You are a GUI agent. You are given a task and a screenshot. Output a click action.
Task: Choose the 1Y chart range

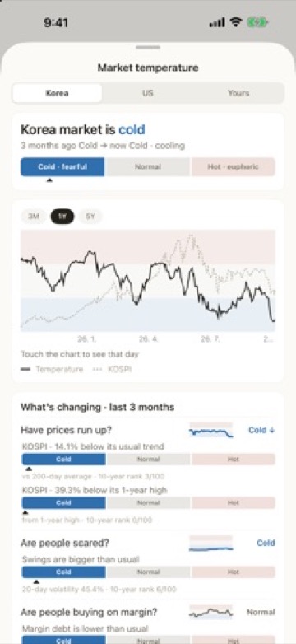[62, 217]
